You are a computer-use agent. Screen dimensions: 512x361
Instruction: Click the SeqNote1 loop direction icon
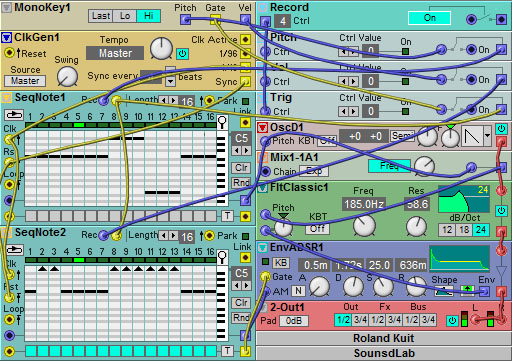coord(14,115)
